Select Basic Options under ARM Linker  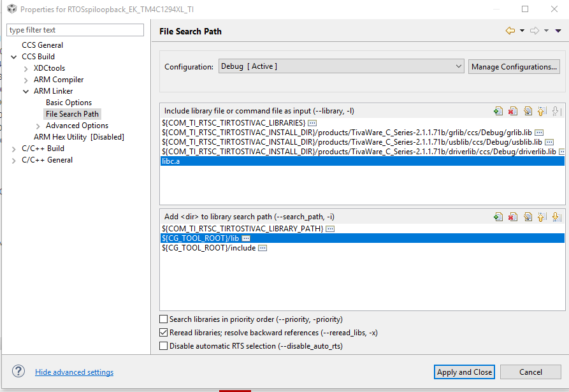pos(69,103)
